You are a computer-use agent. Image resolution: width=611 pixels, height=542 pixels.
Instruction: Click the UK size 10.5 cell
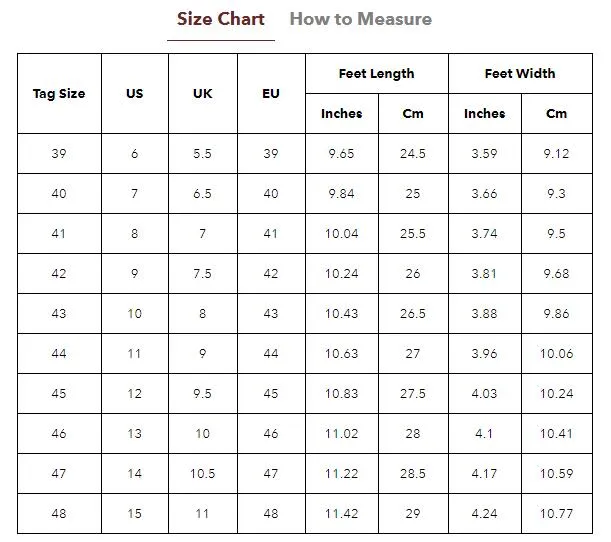click(203, 473)
